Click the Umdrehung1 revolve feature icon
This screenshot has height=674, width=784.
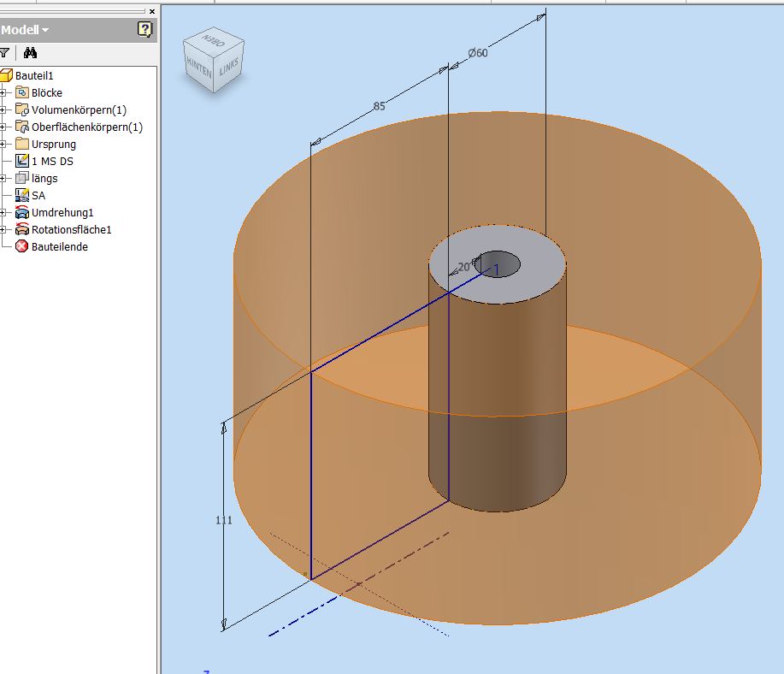(x=22, y=212)
